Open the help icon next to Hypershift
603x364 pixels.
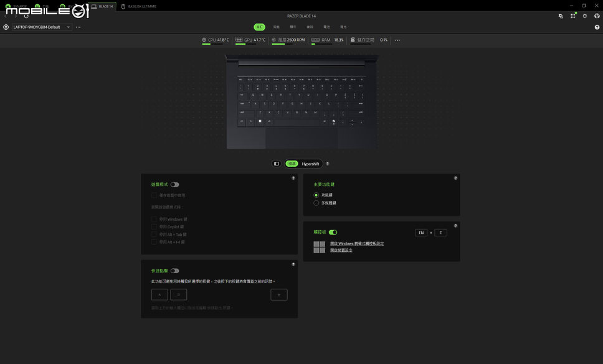tap(328, 164)
